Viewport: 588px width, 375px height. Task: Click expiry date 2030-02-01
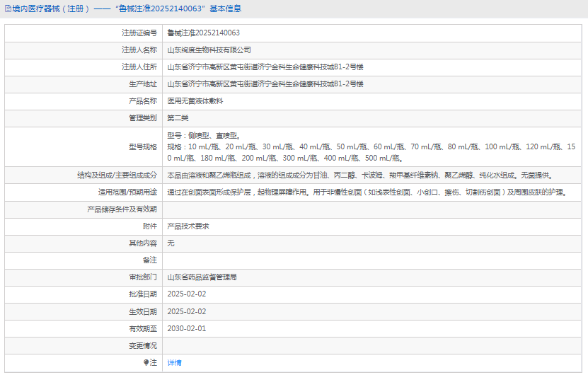pos(187,328)
